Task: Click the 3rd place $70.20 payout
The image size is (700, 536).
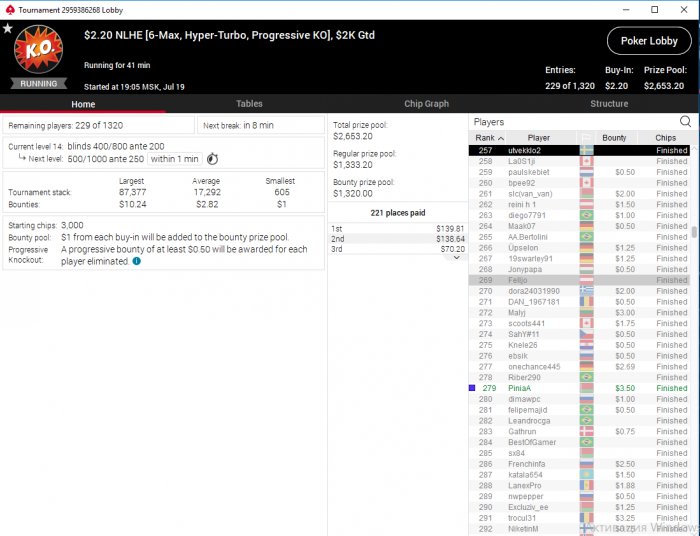Action: coord(397,249)
